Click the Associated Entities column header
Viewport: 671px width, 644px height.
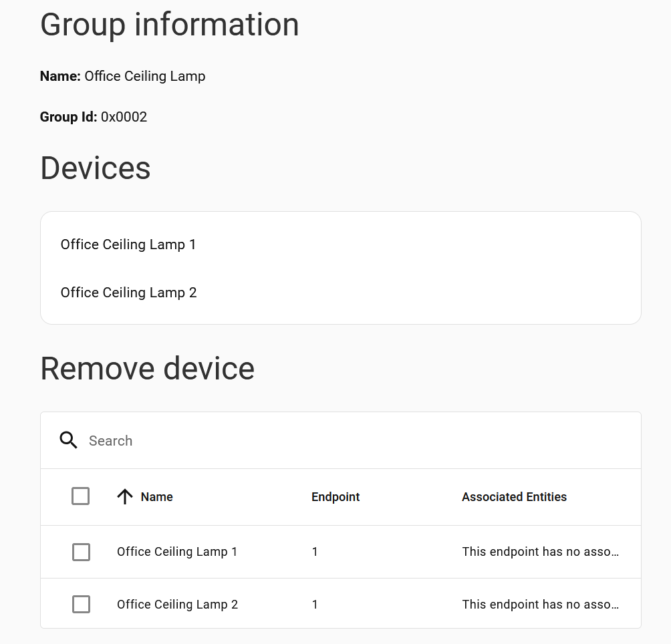click(514, 497)
